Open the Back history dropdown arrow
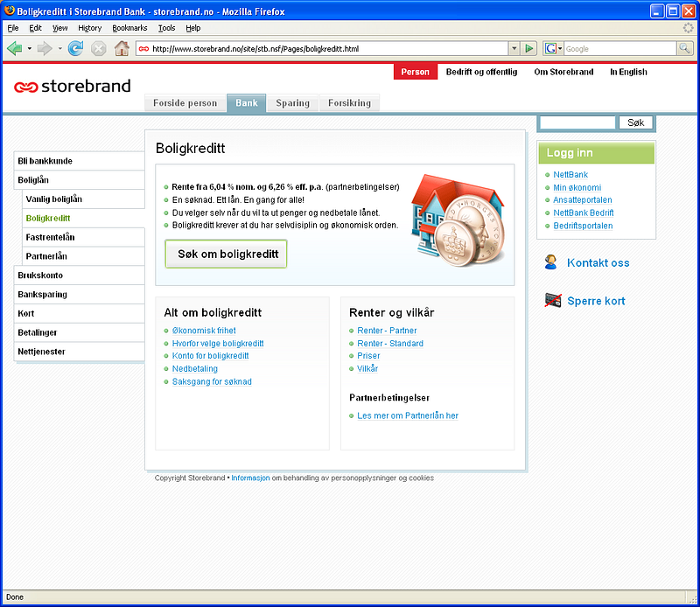This screenshot has height=607, width=700. [x=30, y=48]
